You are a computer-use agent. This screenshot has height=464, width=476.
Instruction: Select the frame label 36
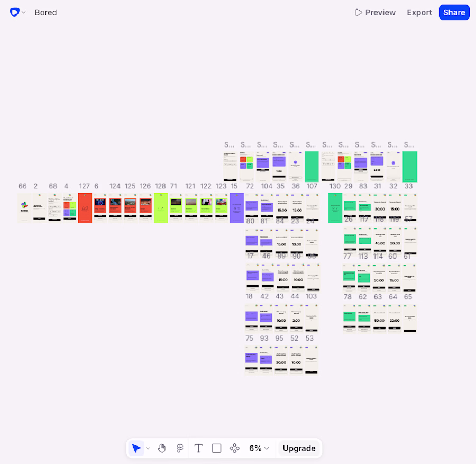click(296, 186)
